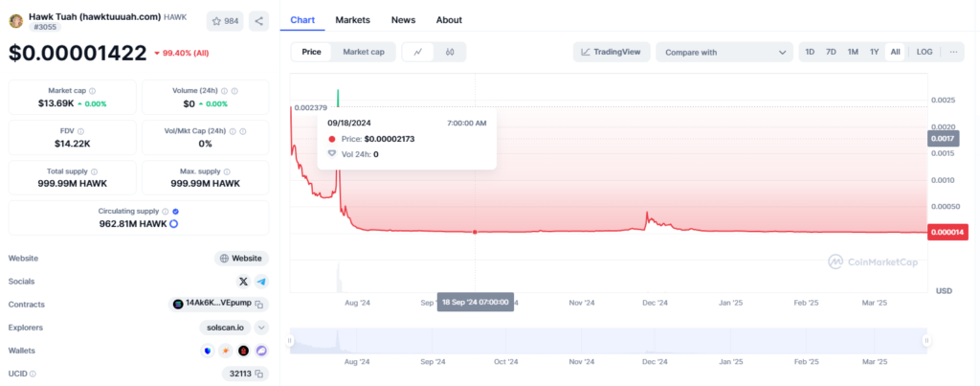Open the X (Twitter) social link

click(x=244, y=282)
